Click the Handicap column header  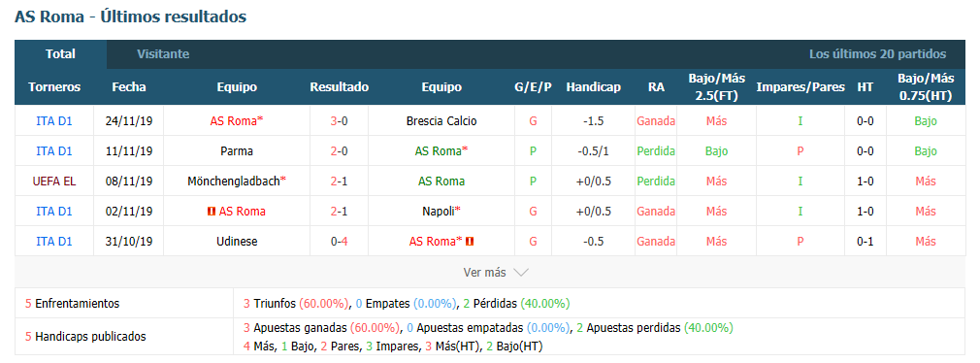[593, 87]
